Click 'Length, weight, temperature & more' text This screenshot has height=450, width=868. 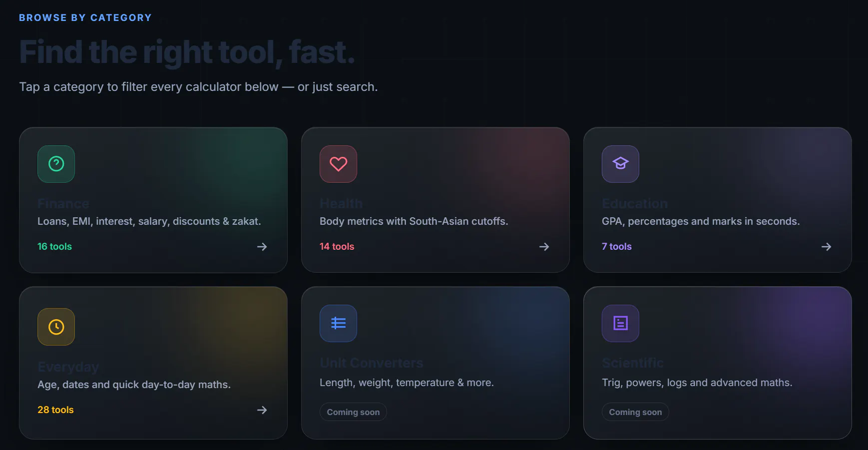click(407, 383)
